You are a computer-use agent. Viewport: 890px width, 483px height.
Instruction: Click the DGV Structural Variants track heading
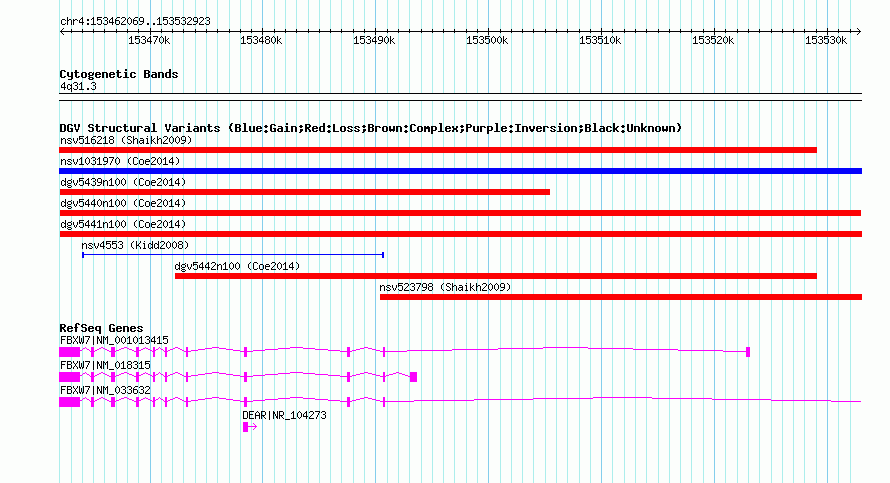pos(371,128)
